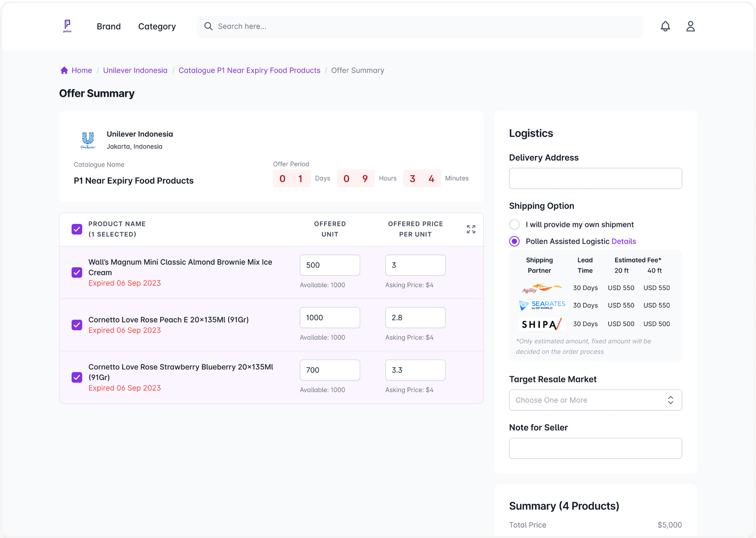This screenshot has height=538, width=756.
Task: Edit offered unit 1000 for Cornetto Peach
Action: [330, 317]
